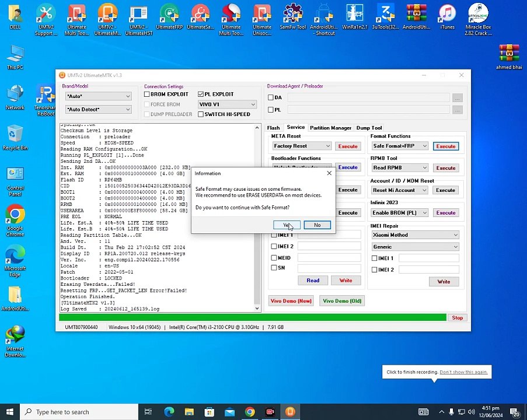The width and height of the screenshot is (527, 420).
Task: Open Tenorshare ReiBoot desktop shortcut
Action: click(x=46, y=100)
